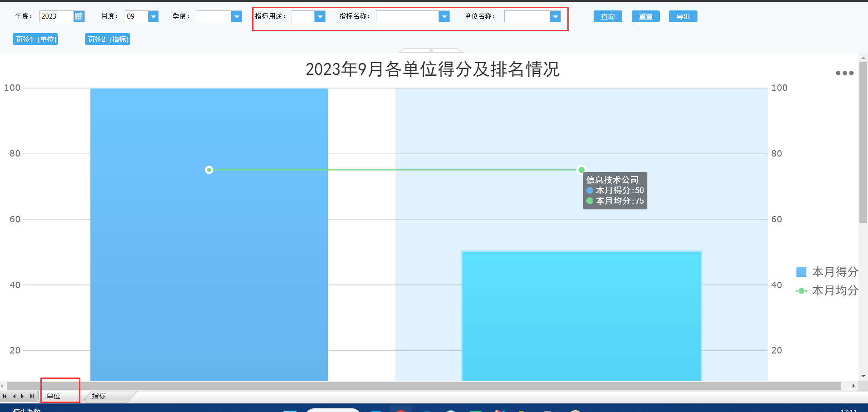Go to the last sheet with the navigation arrow
Viewport: 868px width, 412px height.
pyautogui.click(x=32, y=396)
